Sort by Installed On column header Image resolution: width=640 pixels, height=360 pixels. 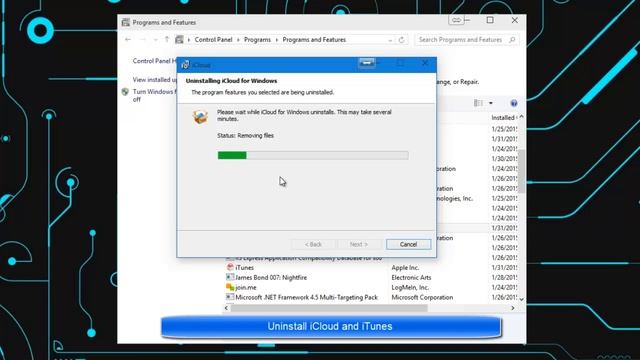tap(503, 118)
